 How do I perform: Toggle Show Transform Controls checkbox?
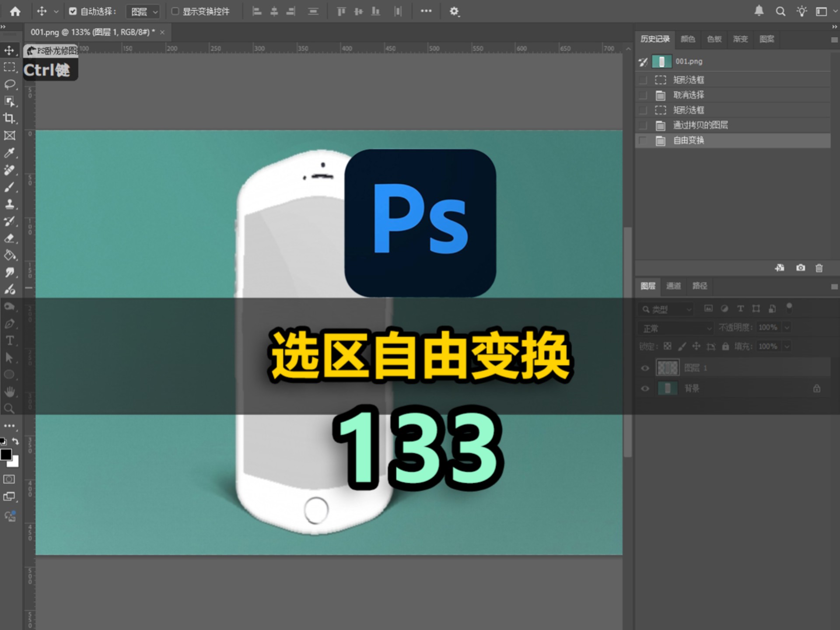[x=175, y=11]
